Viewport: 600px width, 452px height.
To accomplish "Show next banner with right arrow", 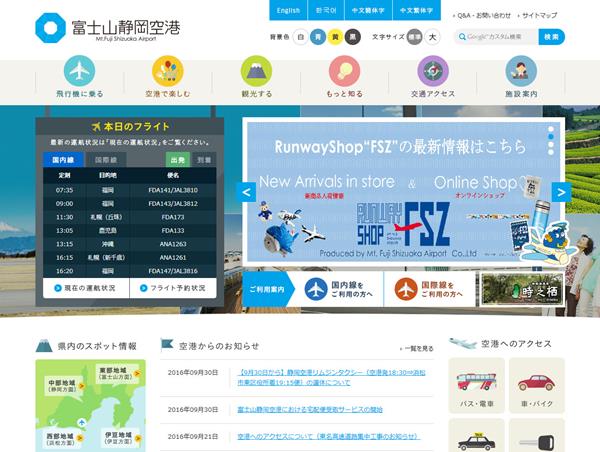I will point(561,192).
